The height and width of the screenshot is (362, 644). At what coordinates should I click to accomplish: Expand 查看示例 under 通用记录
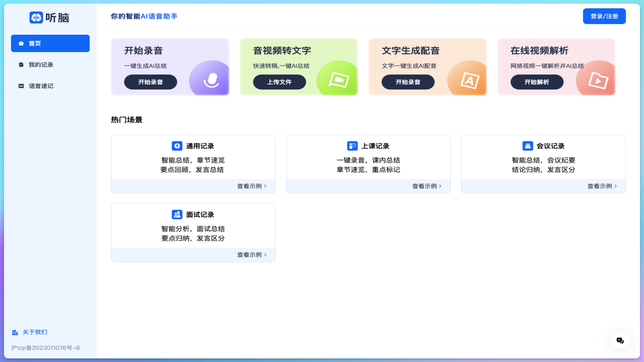250,186
